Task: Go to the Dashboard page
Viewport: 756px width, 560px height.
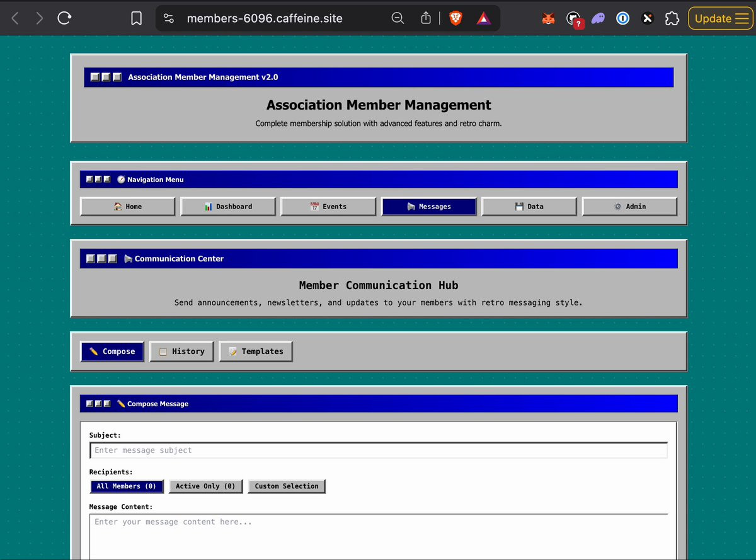Action: tap(228, 207)
